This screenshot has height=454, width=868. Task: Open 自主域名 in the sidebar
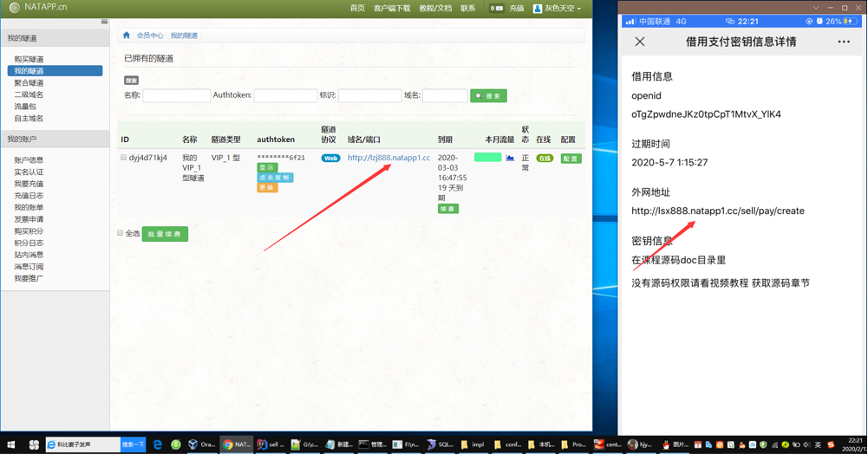(29, 119)
